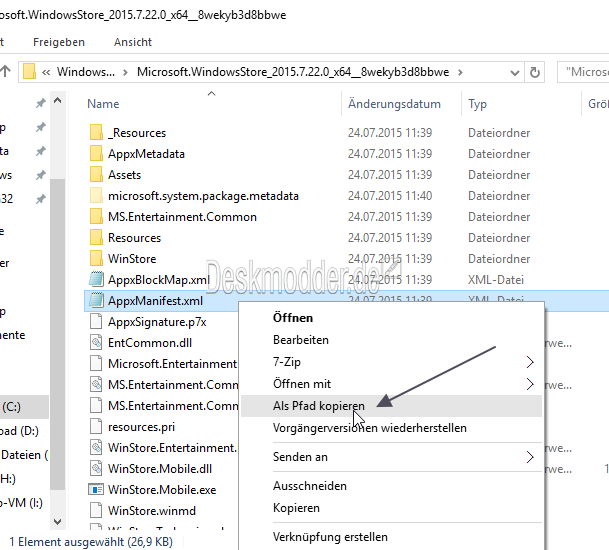Click the navigation pane scrollbar thumb
609x550 pixels.
(57, 334)
